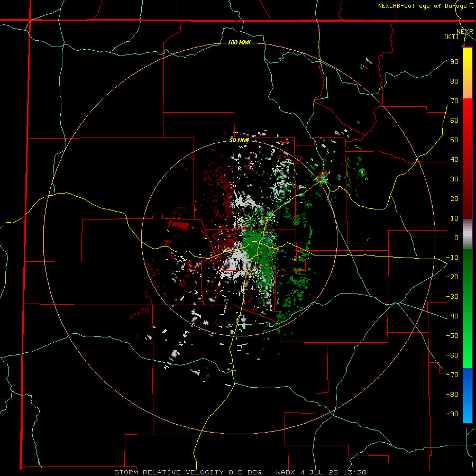Click the 60 value on the velocity scale
This screenshot has width=476, height=476.
454,120
